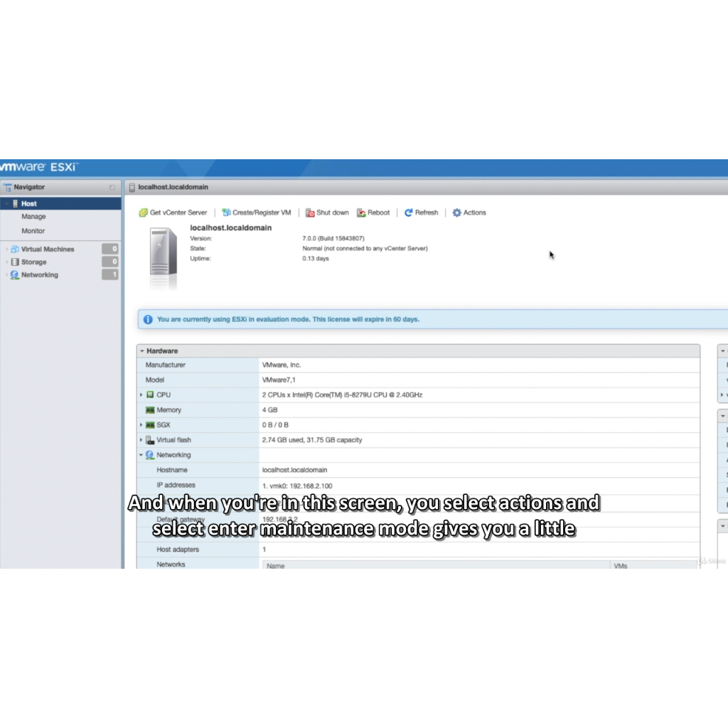Click the Create/Register VM icon
This screenshot has width=728, height=728.
coord(226,213)
